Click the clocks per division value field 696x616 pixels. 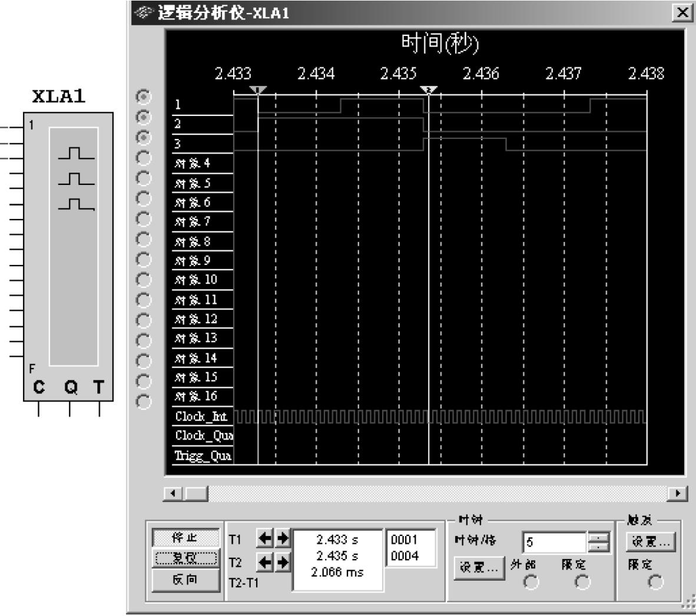[x=554, y=542]
